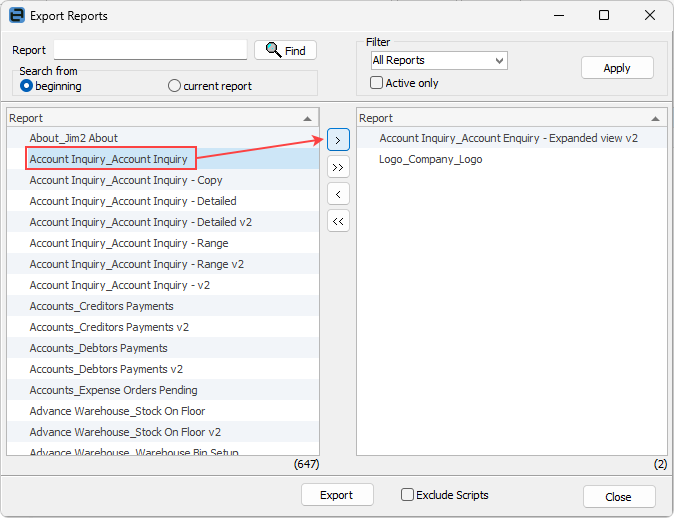Sort right Report column via header arrow
Screen dimensions: 674x518
[x=655, y=119]
